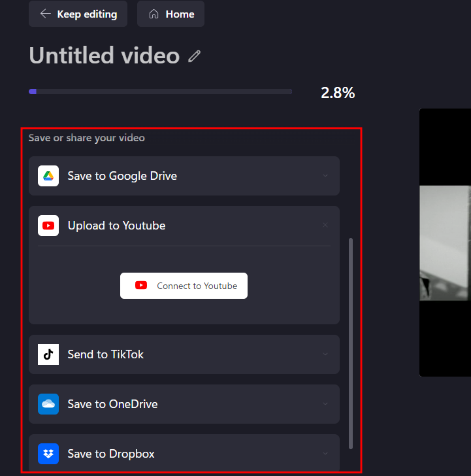Image resolution: width=471 pixels, height=476 pixels.
Task: Collapse the Upload to Youtube panel
Action: pos(325,225)
